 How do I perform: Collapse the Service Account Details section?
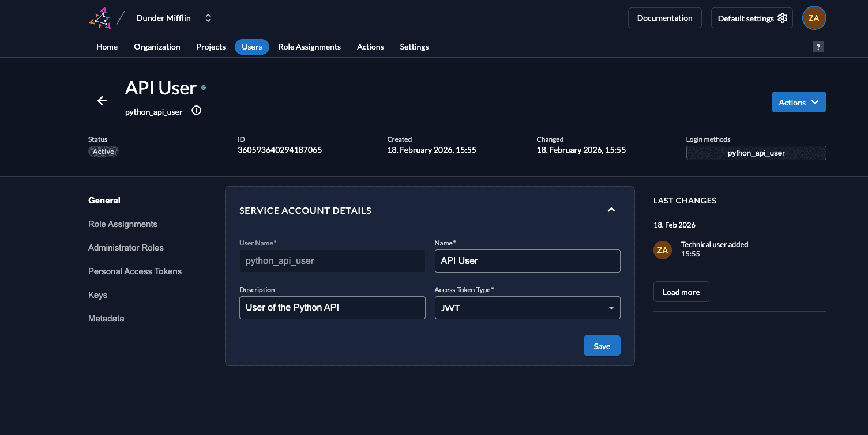pyautogui.click(x=611, y=210)
